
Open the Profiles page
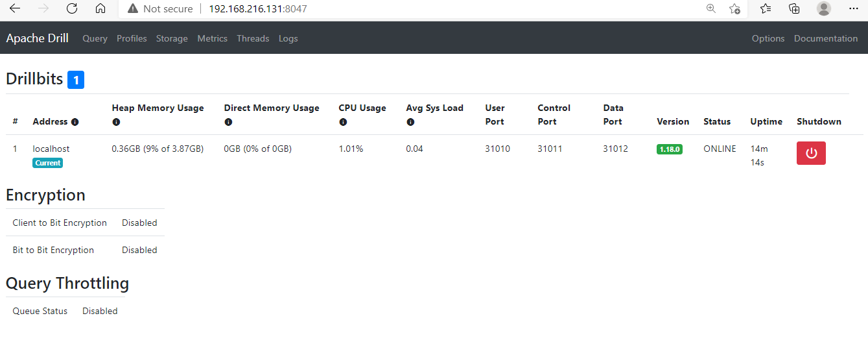[132, 38]
